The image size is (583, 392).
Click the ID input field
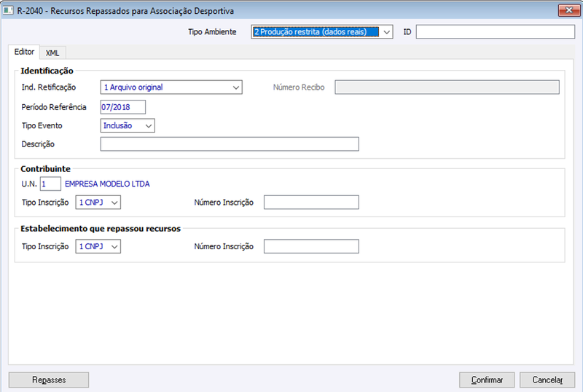(496, 32)
